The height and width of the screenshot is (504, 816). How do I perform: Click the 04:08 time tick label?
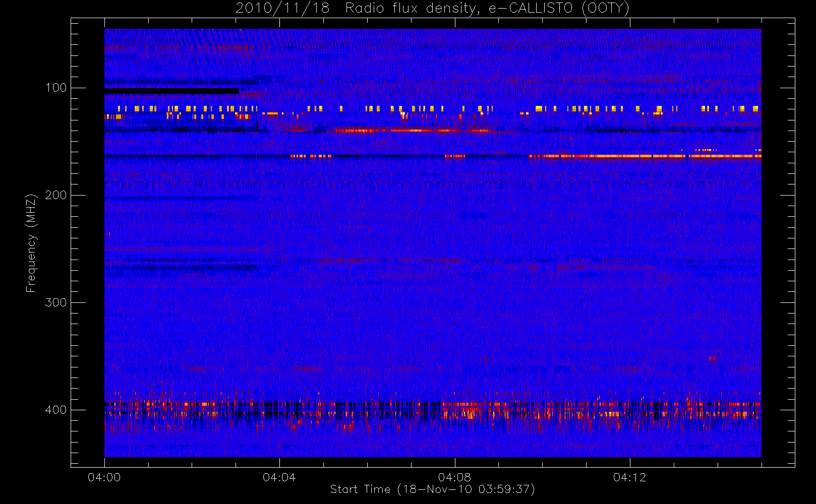click(x=454, y=477)
